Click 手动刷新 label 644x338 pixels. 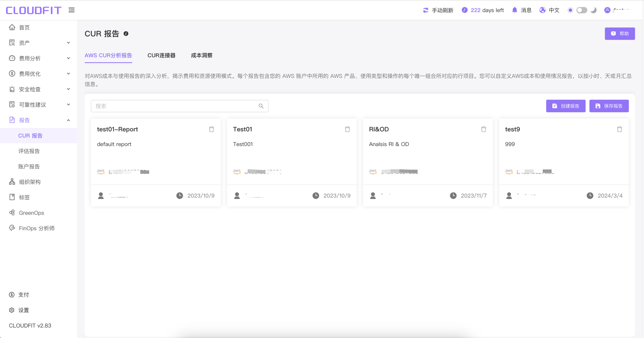click(442, 10)
